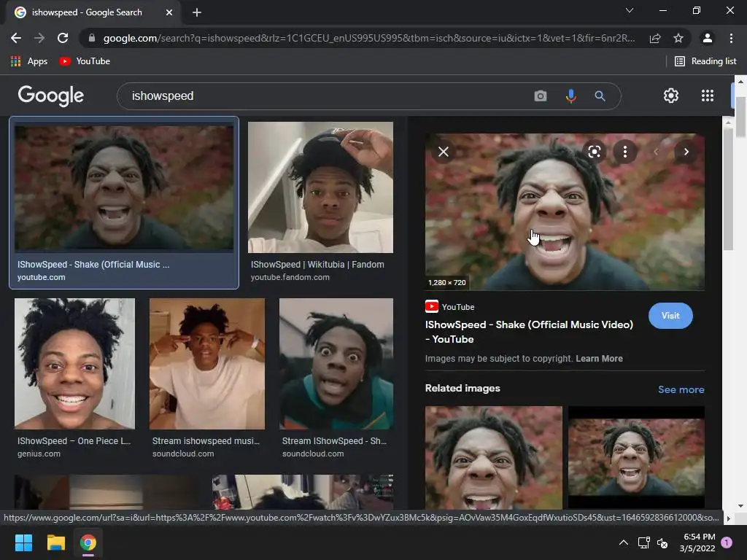Open the clock showing 6:54 PM
The width and height of the screenshot is (747, 560).
(x=697, y=542)
